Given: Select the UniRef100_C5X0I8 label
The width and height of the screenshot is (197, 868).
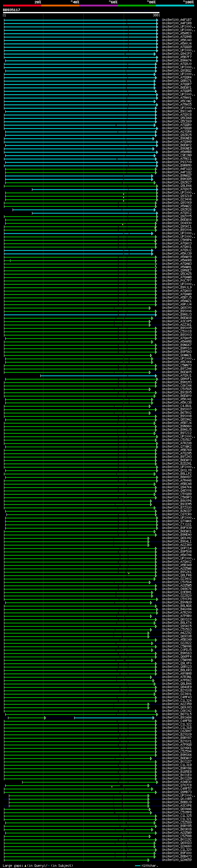Looking at the screenshot, I should pos(177,331).
